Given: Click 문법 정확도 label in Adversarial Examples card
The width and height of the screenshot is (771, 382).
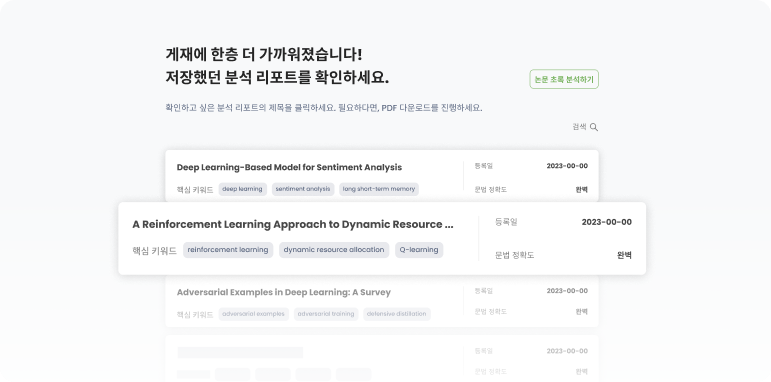Looking at the screenshot, I should point(490,312).
